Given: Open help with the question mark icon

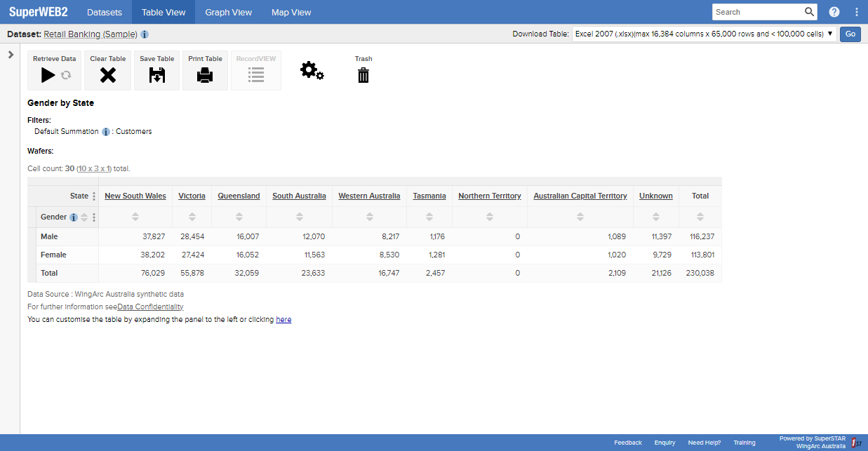Looking at the screenshot, I should [x=834, y=12].
